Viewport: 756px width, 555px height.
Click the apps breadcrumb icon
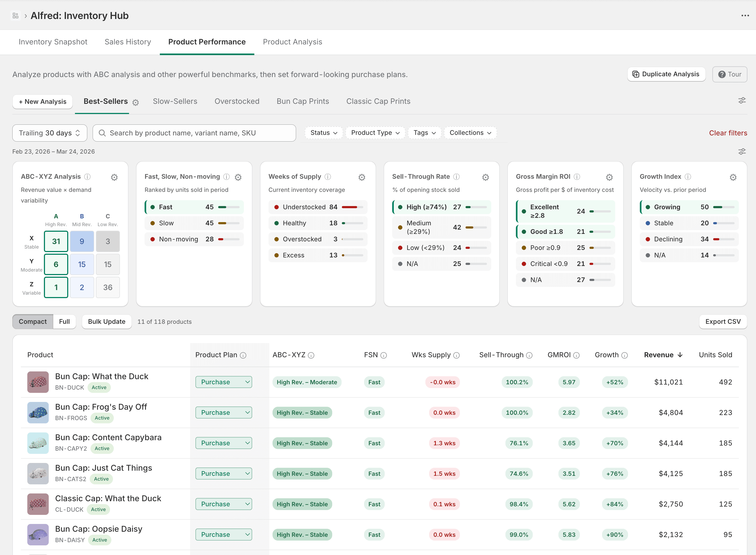(x=16, y=16)
